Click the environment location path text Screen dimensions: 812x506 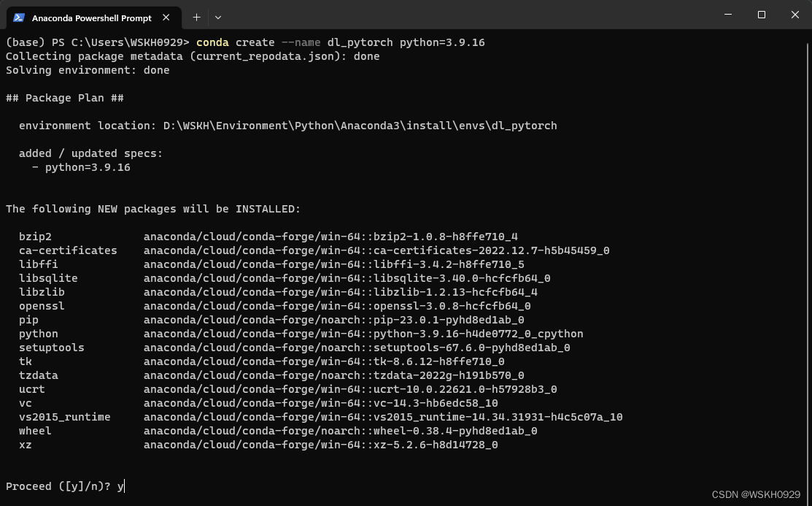pos(360,126)
